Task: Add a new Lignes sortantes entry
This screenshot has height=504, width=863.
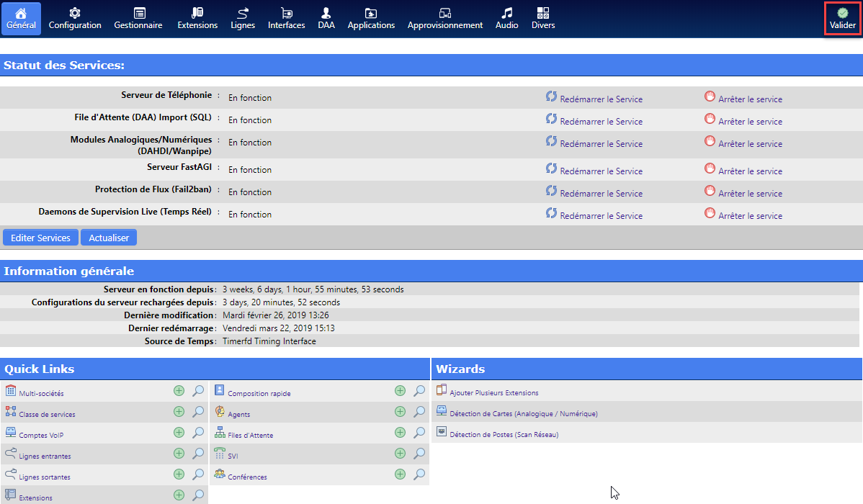Action: (x=179, y=474)
